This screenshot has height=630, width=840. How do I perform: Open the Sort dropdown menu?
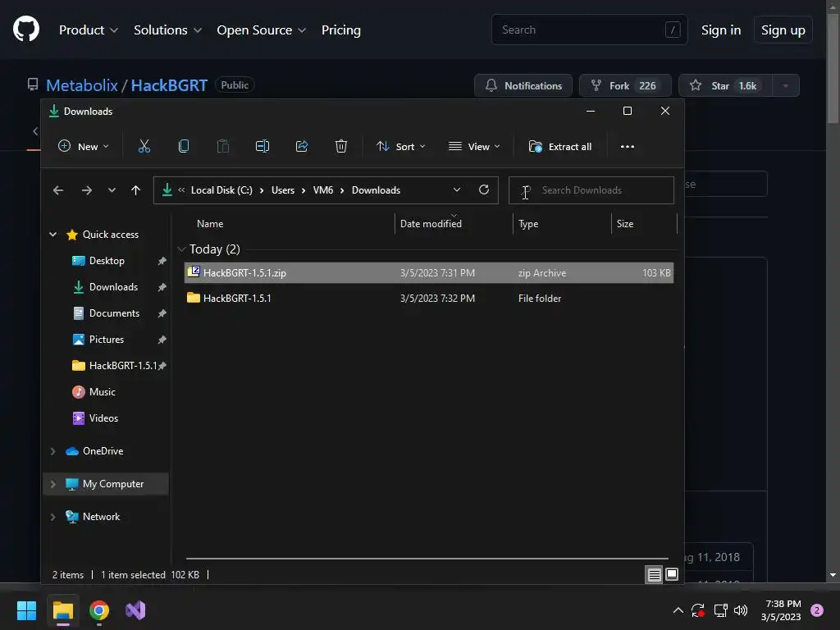(x=400, y=146)
